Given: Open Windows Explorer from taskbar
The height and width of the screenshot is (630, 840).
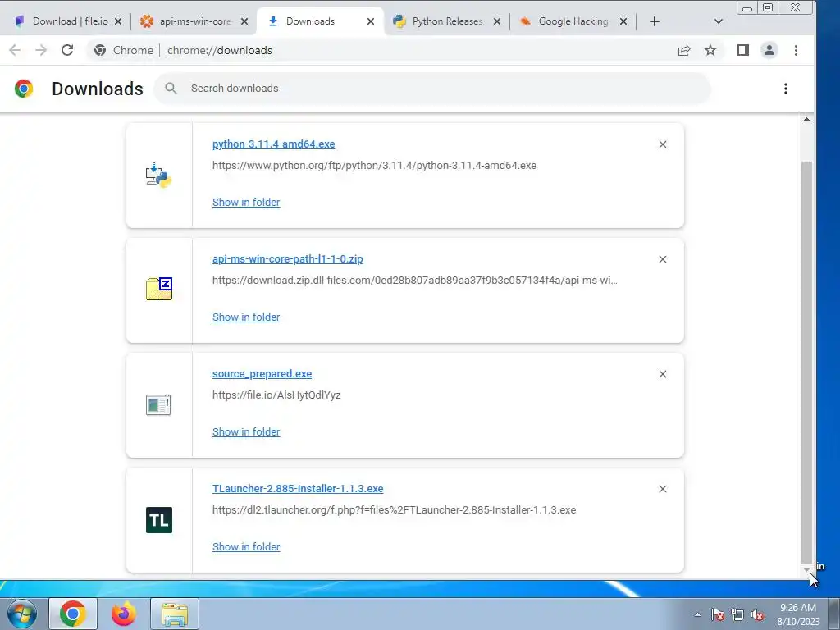Looking at the screenshot, I should click(175, 614).
